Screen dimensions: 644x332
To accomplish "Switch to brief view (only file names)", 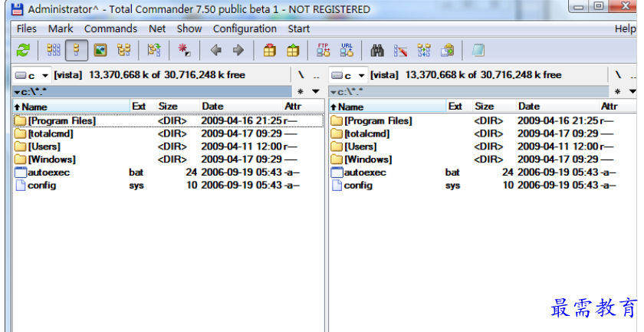I will coord(54,51).
